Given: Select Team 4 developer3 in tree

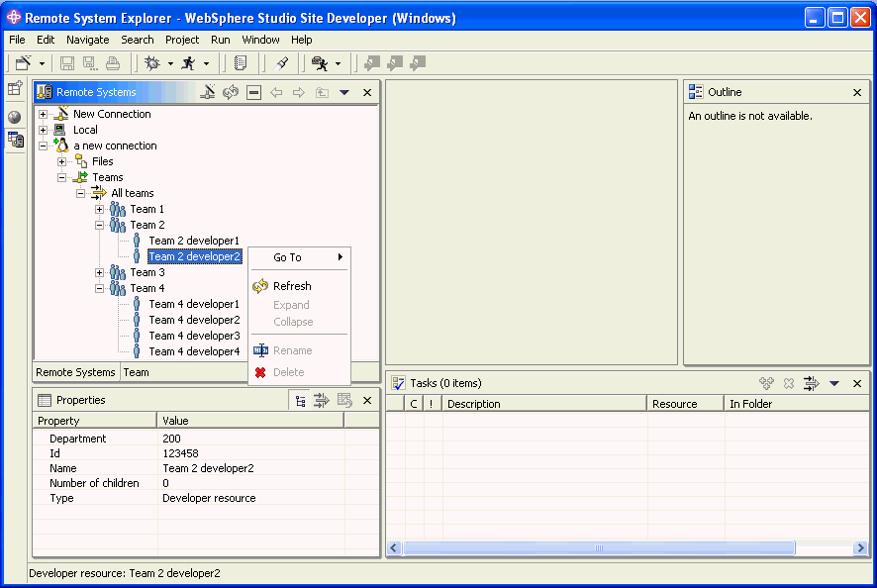Looking at the screenshot, I should (194, 336).
